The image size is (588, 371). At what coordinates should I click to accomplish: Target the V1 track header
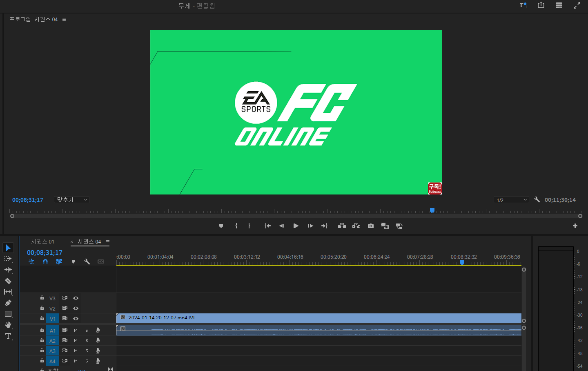[x=53, y=319]
